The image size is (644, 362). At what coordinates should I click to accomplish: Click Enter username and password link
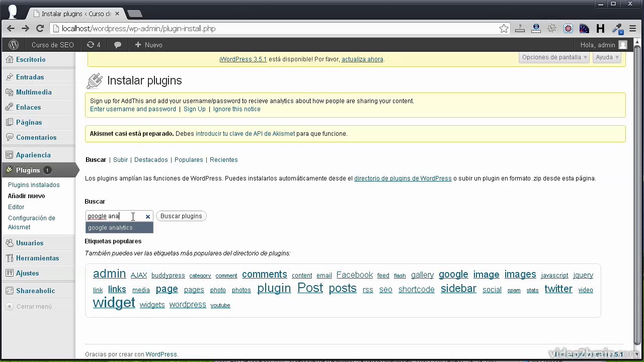point(133,109)
